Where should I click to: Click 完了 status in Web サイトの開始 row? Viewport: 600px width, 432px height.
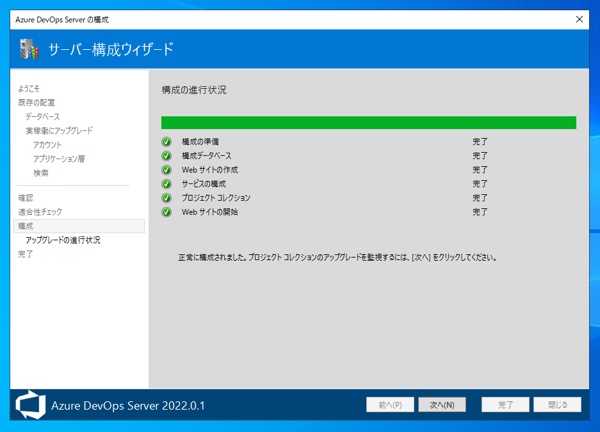tap(480, 212)
